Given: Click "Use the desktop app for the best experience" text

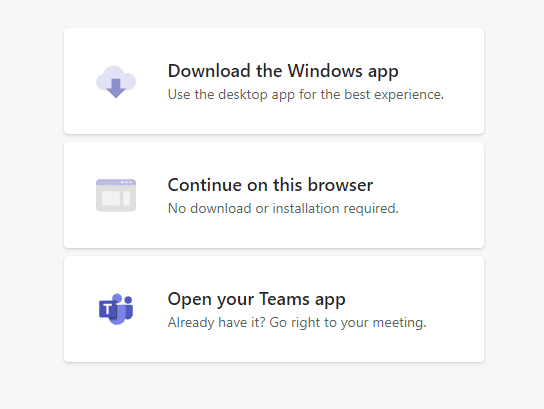Looking at the screenshot, I should [x=306, y=95].
